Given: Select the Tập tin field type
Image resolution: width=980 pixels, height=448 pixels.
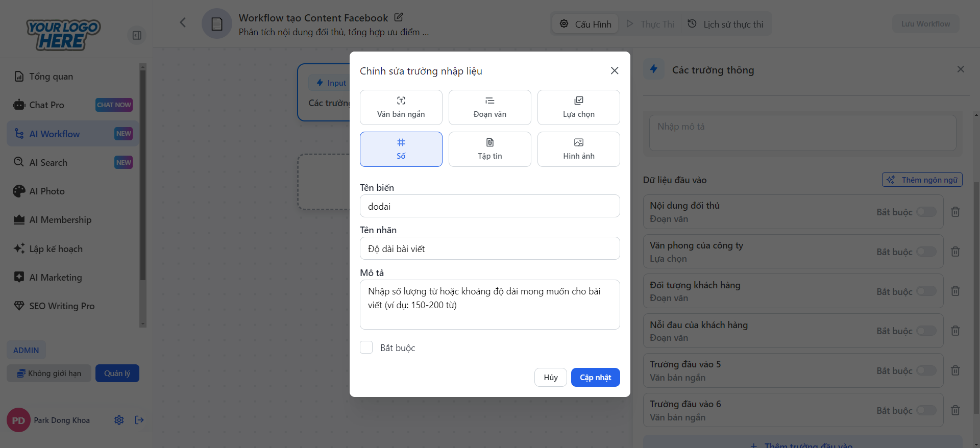Looking at the screenshot, I should (x=489, y=149).
